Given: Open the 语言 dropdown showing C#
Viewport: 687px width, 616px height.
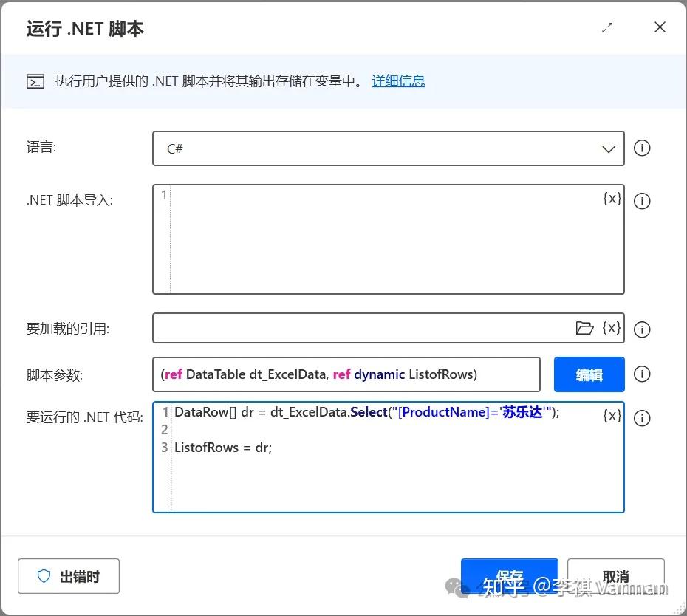Looking at the screenshot, I should pos(608,148).
